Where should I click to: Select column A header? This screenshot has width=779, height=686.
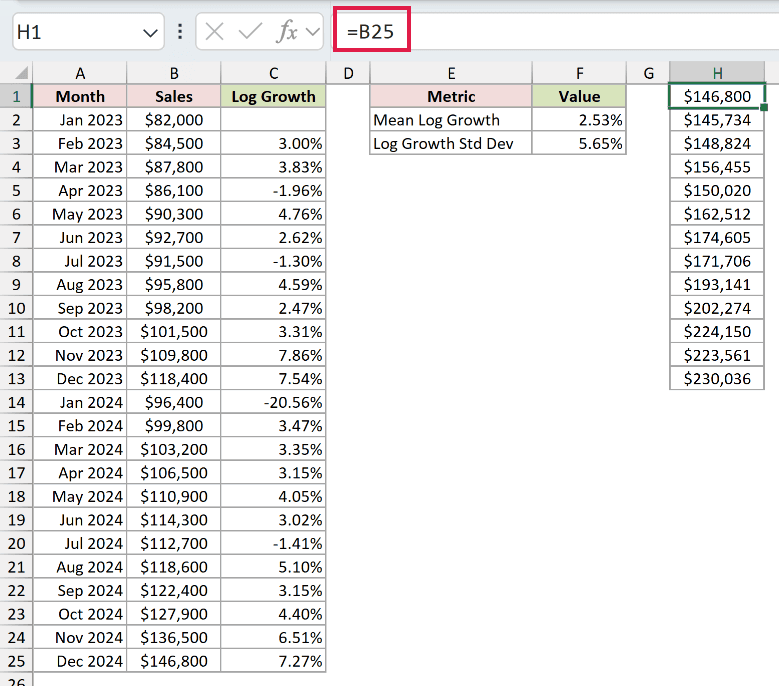click(x=80, y=74)
